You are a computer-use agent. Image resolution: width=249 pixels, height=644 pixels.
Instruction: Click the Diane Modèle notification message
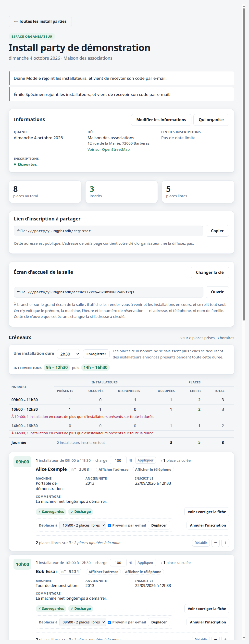tap(122, 79)
